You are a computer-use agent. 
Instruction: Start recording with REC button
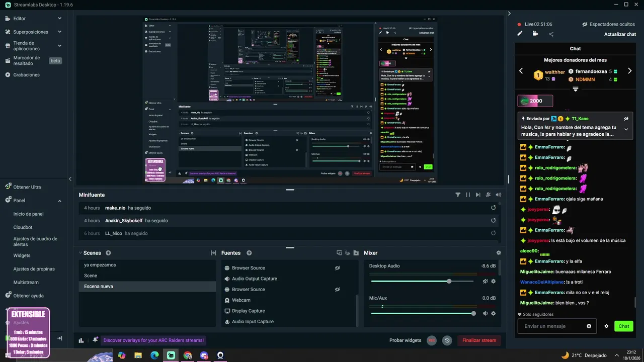pos(432,340)
